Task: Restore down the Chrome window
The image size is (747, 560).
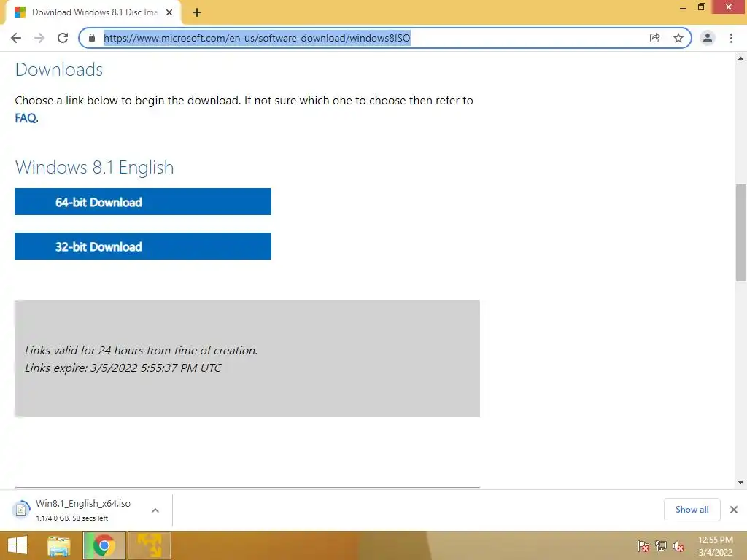Action: pyautogui.click(x=701, y=7)
